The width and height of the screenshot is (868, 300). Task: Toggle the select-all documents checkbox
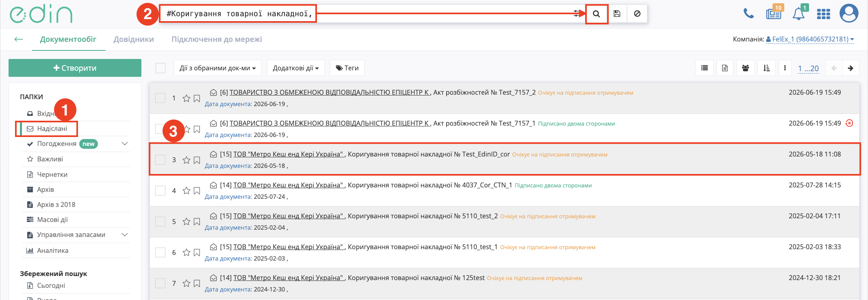click(x=161, y=68)
